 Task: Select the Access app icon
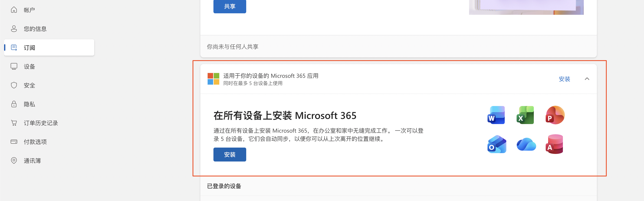[555, 144]
